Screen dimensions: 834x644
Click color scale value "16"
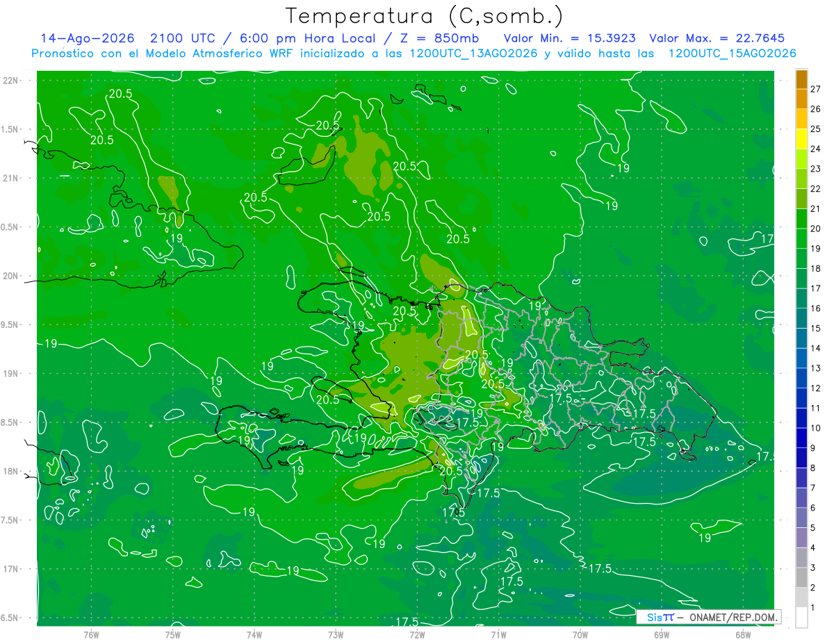pos(816,308)
